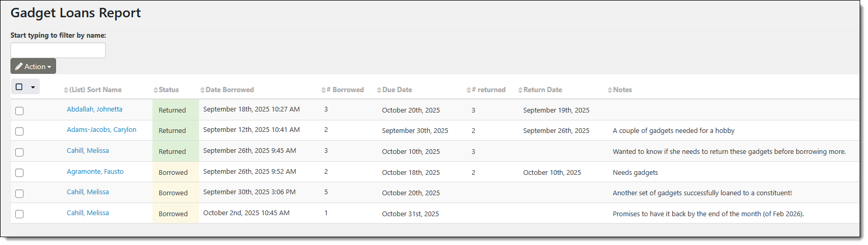Sort by List Sort Name column icon

point(66,90)
